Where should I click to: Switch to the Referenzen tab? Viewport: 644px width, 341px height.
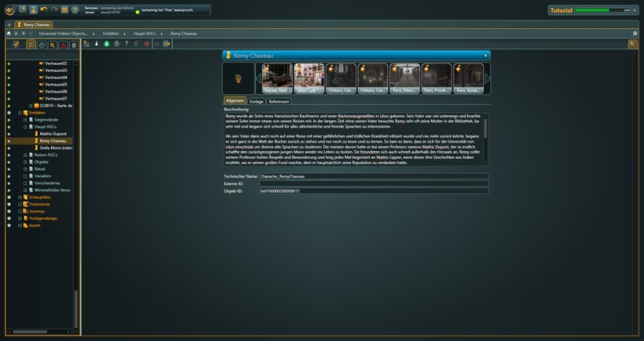(279, 101)
